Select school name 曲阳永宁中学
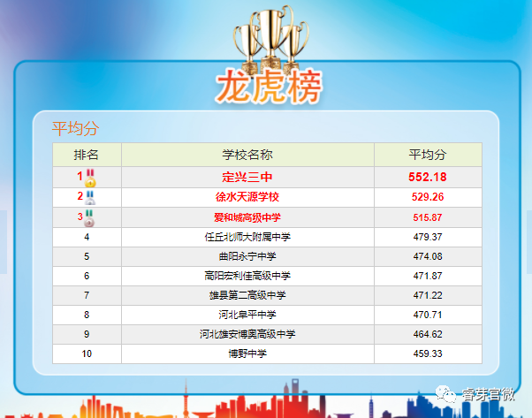Viewport: 532px width, 418px height. pos(247,256)
